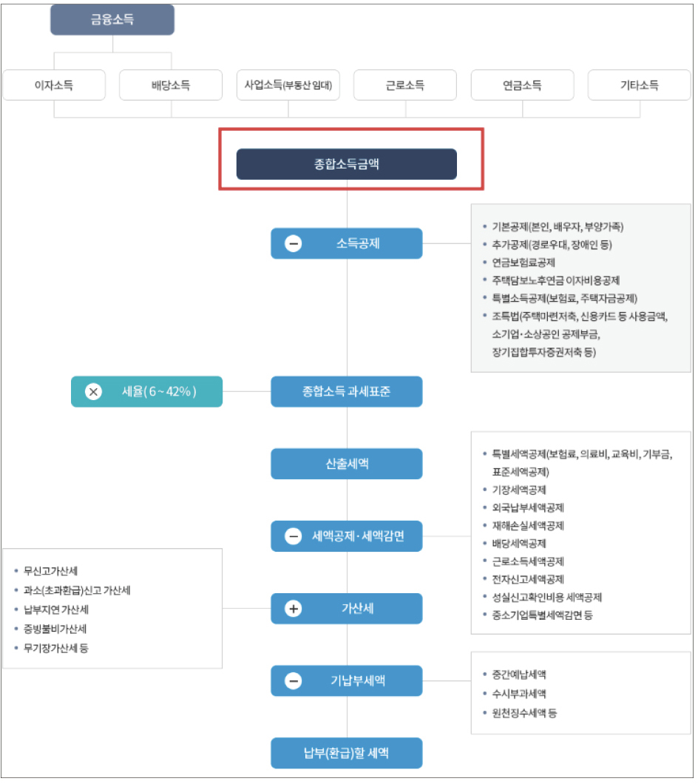Select the 근로소득 box

(x=405, y=85)
